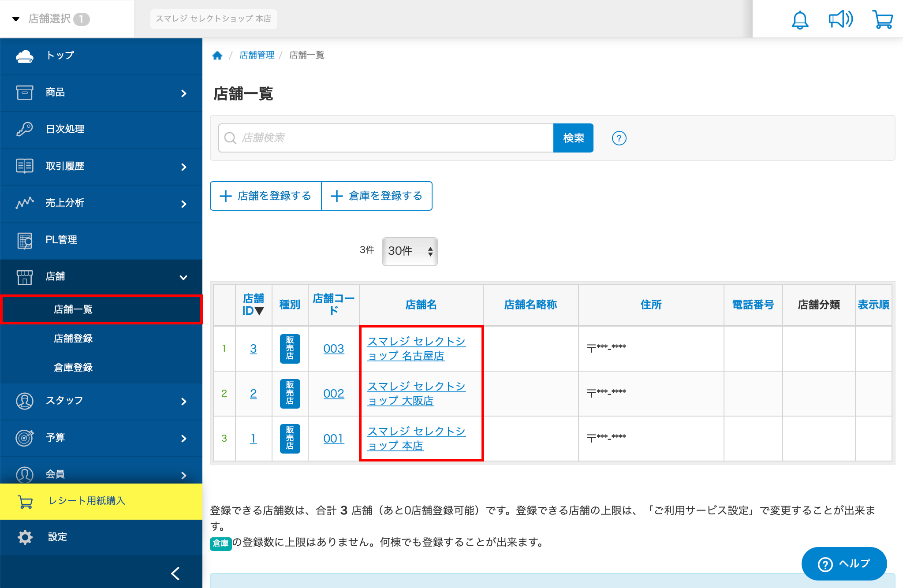Sort by 店舗コード column header
This screenshot has height=588, width=903.
coord(334,305)
